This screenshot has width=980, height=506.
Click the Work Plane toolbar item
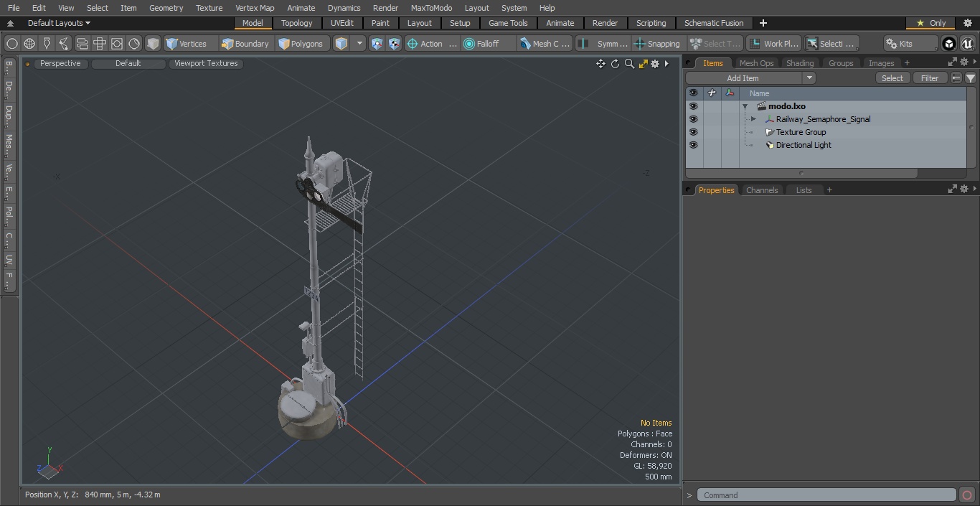point(773,44)
